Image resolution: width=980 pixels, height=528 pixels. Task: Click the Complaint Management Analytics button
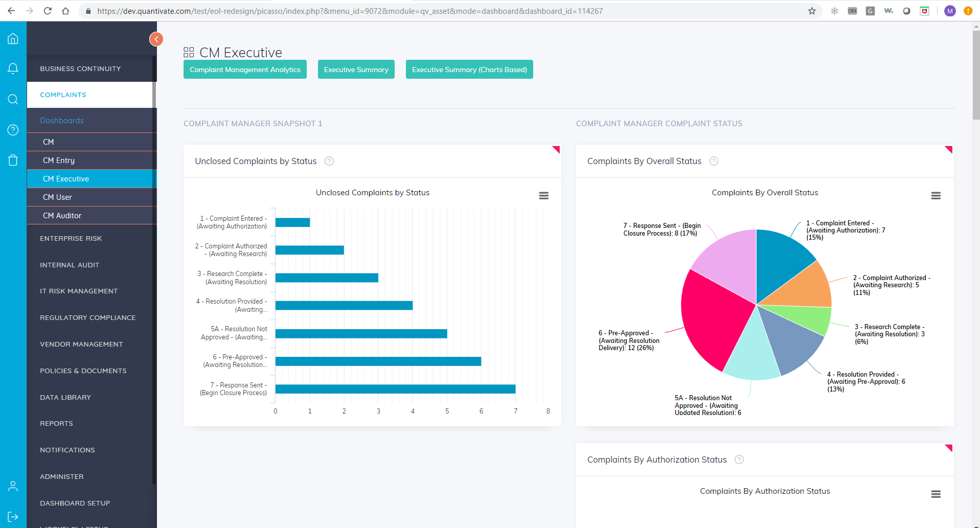pyautogui.click(x=245, y=70)
